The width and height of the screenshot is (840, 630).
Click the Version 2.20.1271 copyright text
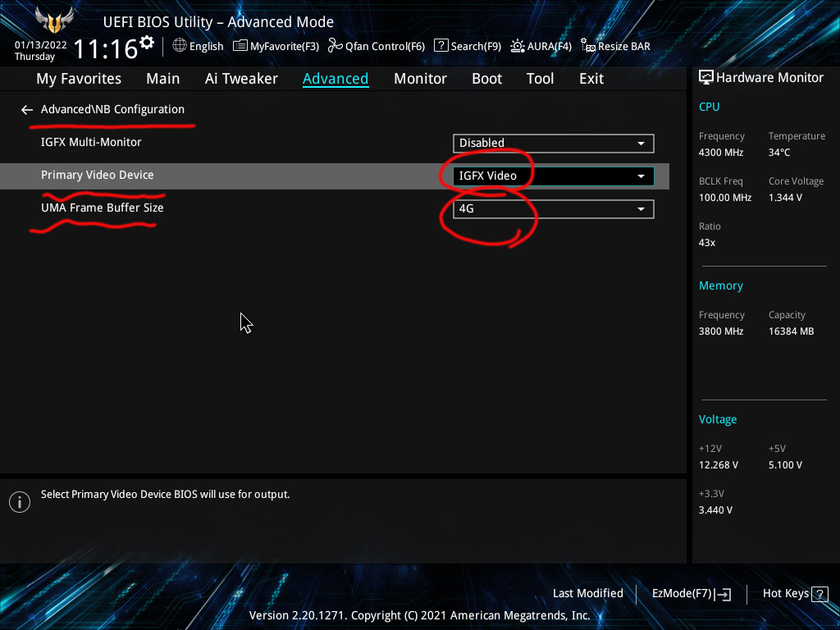419,615
